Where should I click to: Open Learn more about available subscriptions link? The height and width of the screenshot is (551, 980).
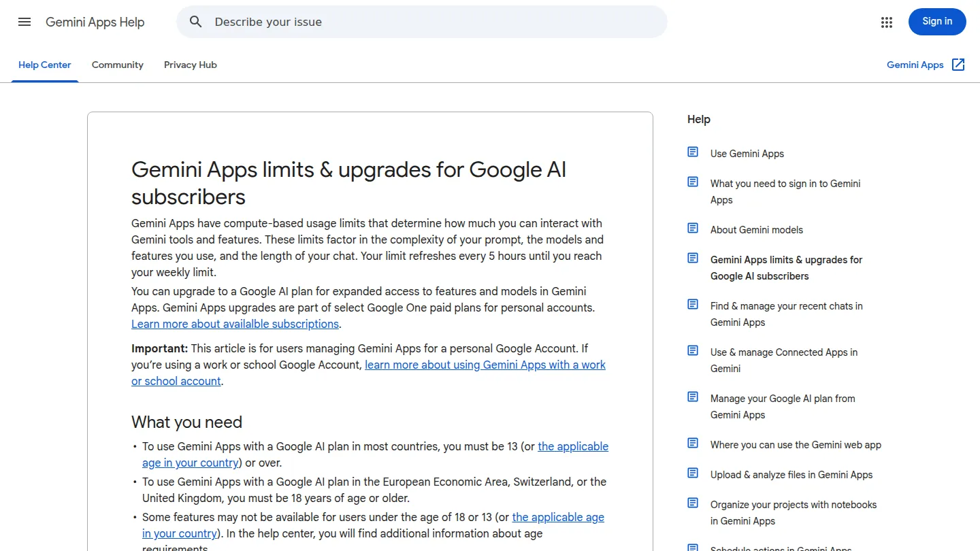pos(235,324)
